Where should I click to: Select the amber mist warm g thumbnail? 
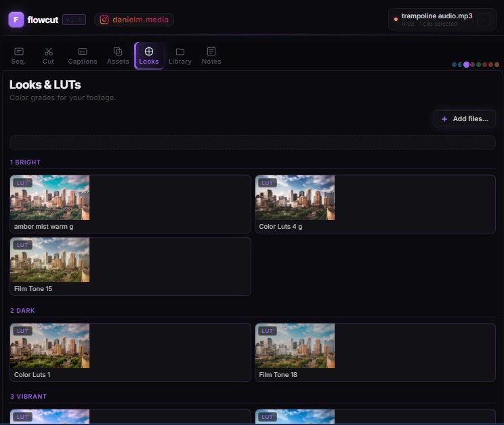click(x=50, y=198)
